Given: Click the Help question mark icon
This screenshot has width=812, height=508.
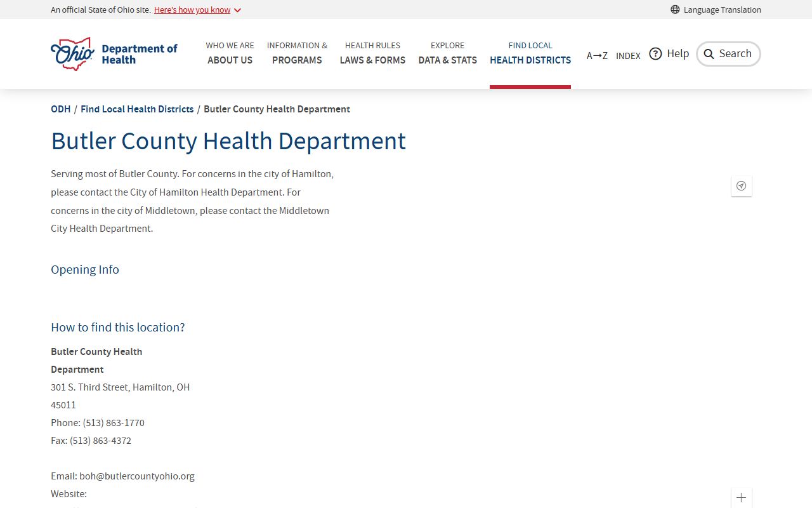Looking at the screenshot, I should pyautogui.click(x=655, y=53).
